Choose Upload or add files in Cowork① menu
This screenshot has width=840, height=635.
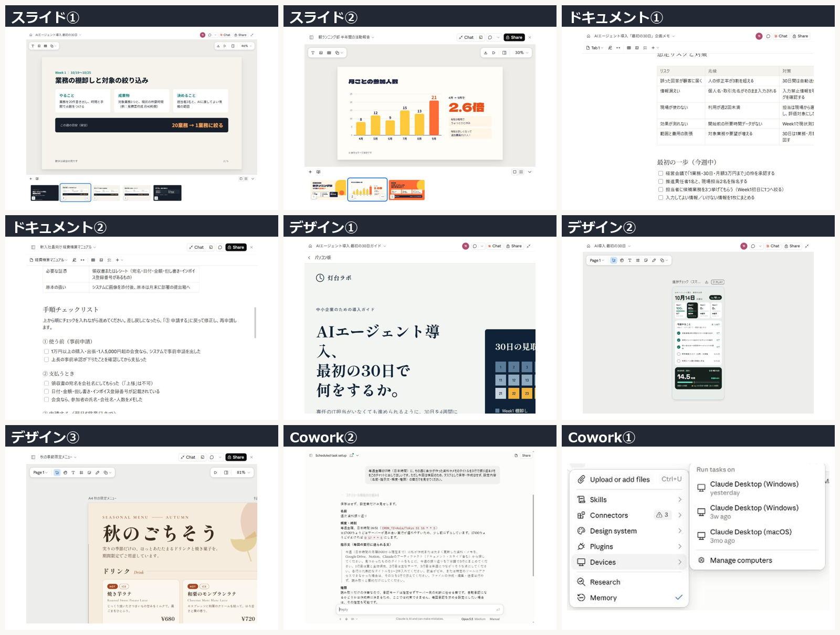pos(629,479)
